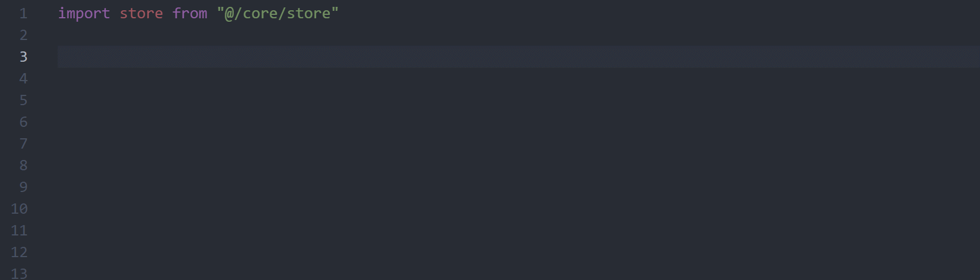The height and width of the screenshot is (280, 980).
Task: Click the "import" keyword on line 1
Action: click(83, 13)
